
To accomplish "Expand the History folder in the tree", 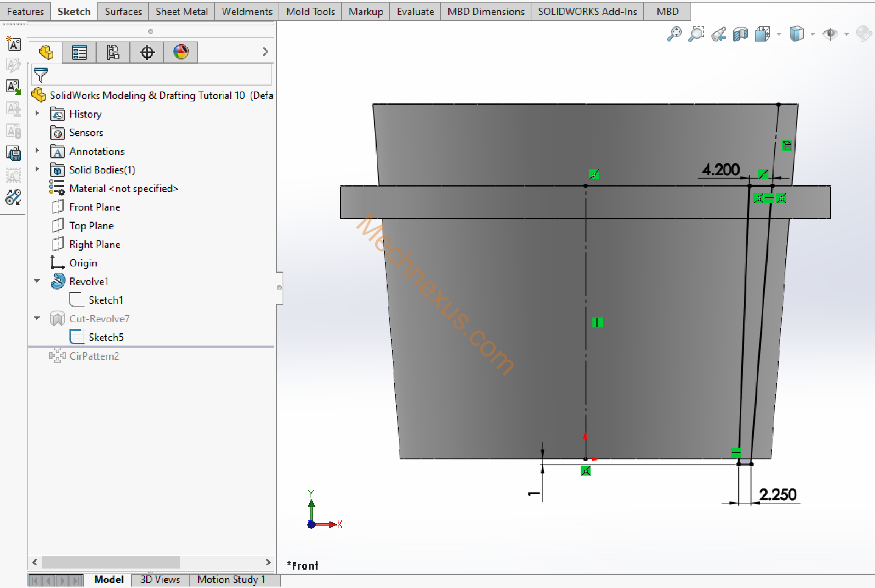I will coord(37,113).
